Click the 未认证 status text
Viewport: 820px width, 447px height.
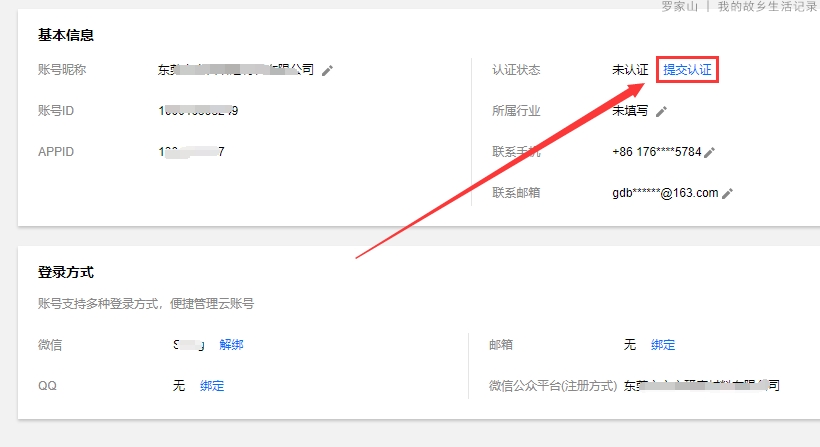tap(631, 70)
